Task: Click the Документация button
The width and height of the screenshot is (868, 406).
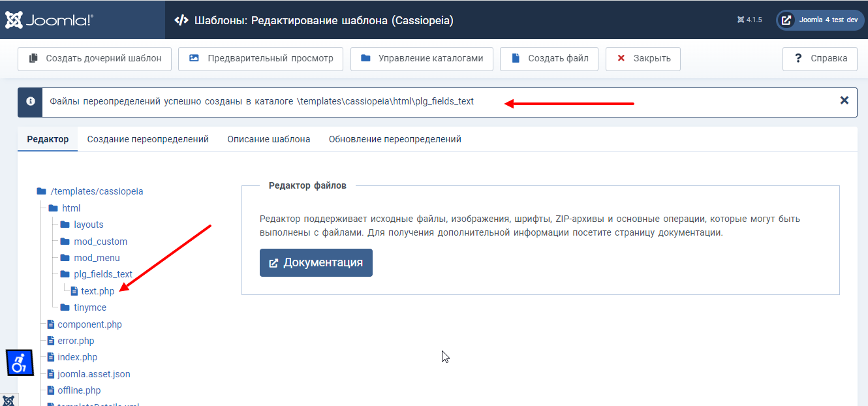Action: click(x=316, y=262)
